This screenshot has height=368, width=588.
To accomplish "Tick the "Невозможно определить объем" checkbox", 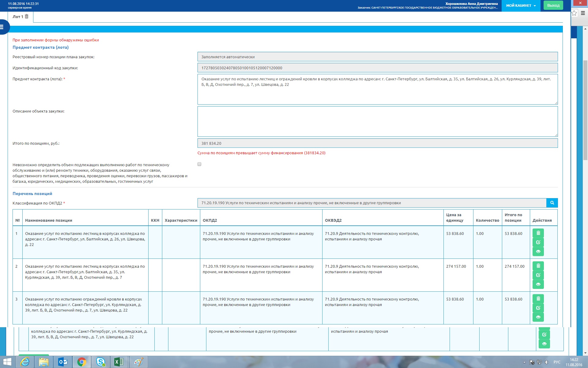I will tap(199, 164).
